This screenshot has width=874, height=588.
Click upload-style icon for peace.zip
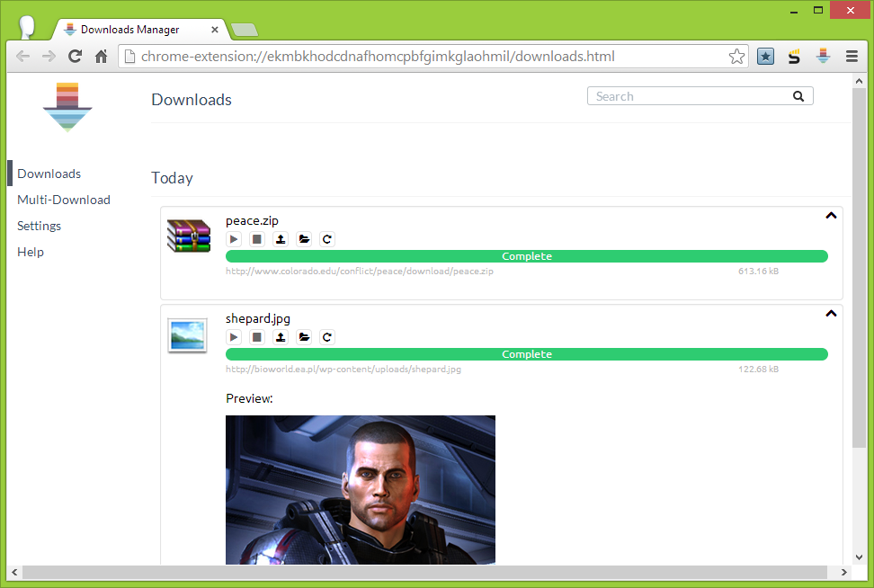point(281,239)
